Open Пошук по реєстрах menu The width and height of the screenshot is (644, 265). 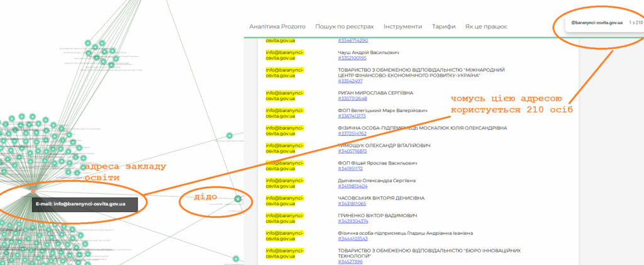pyautogui.click(x=344, y=26)
